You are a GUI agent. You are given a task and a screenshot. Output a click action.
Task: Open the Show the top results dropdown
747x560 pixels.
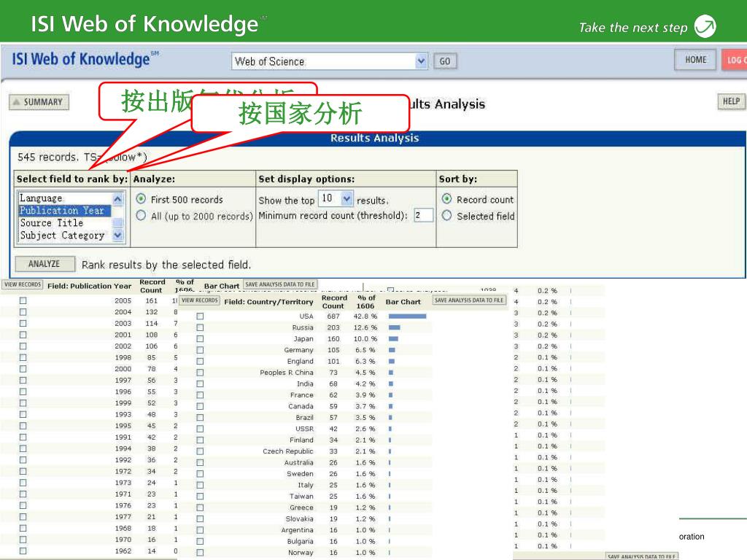[x=347, y=198]
